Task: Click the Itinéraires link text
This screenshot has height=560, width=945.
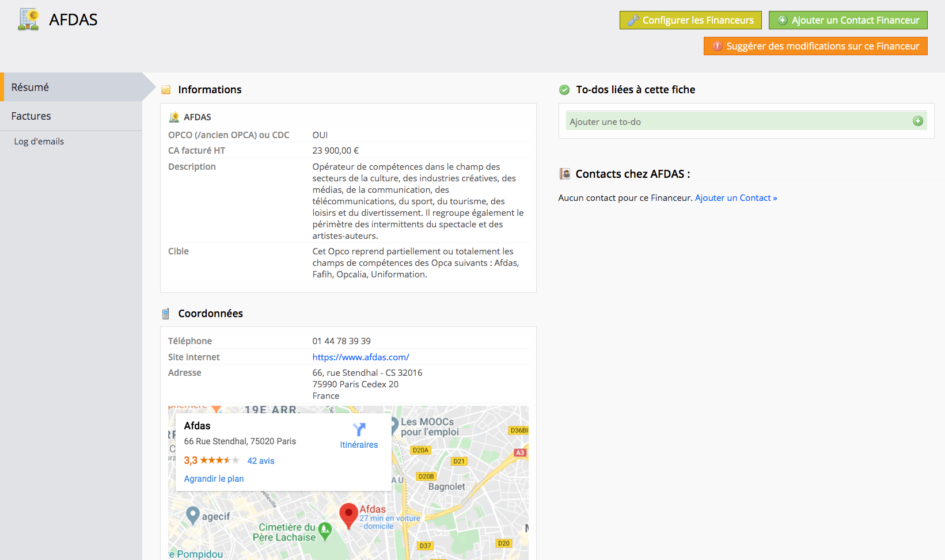Action: (x=359, y=445)
